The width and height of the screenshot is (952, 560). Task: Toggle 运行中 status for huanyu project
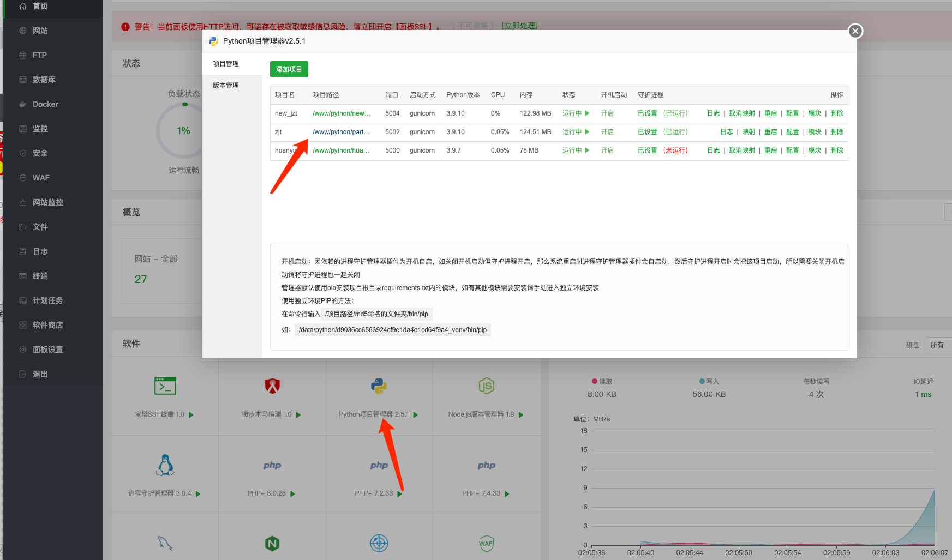pyautogui.click(x=576, y=150)
